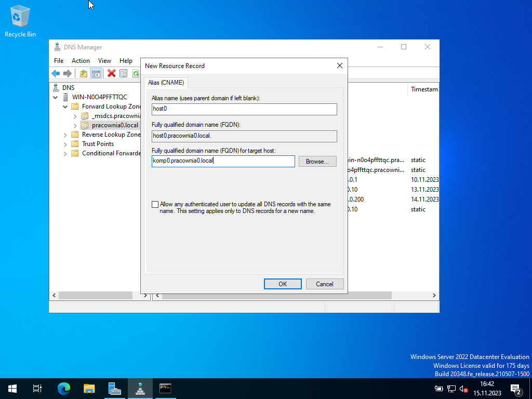Select the Alias (CNAME) tab
The height and width of the screenshot is (399, 532).
tap(166, 83)
